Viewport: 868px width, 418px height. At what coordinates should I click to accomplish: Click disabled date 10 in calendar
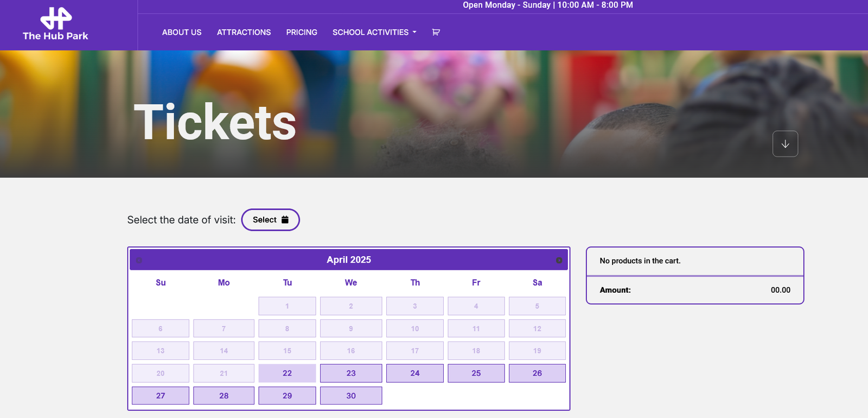415,328
